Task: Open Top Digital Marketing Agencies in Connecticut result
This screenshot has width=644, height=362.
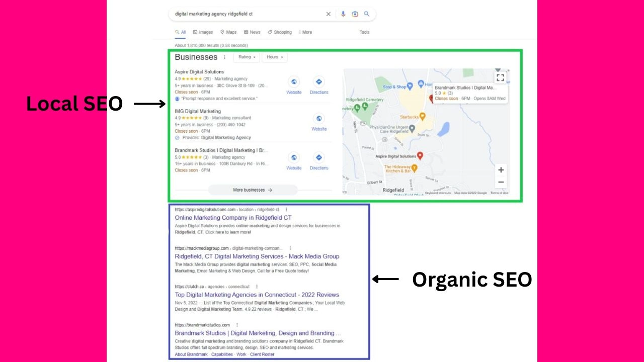Action: [257, 295]
